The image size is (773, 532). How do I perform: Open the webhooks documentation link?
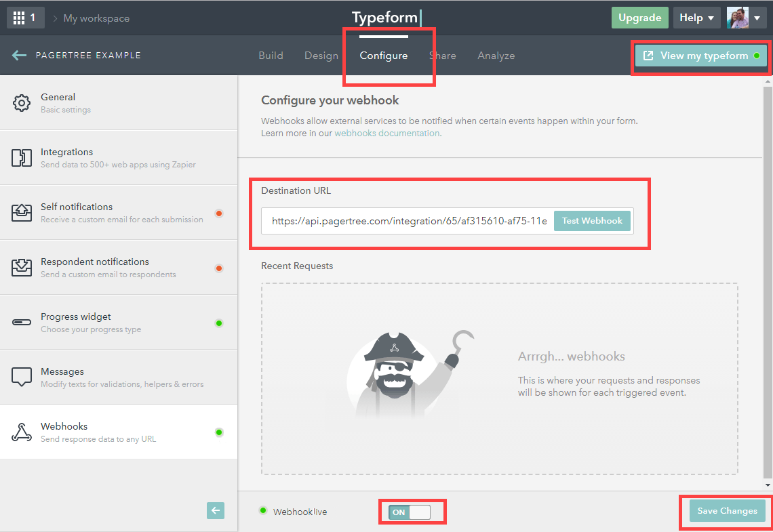tap(387, 134)
